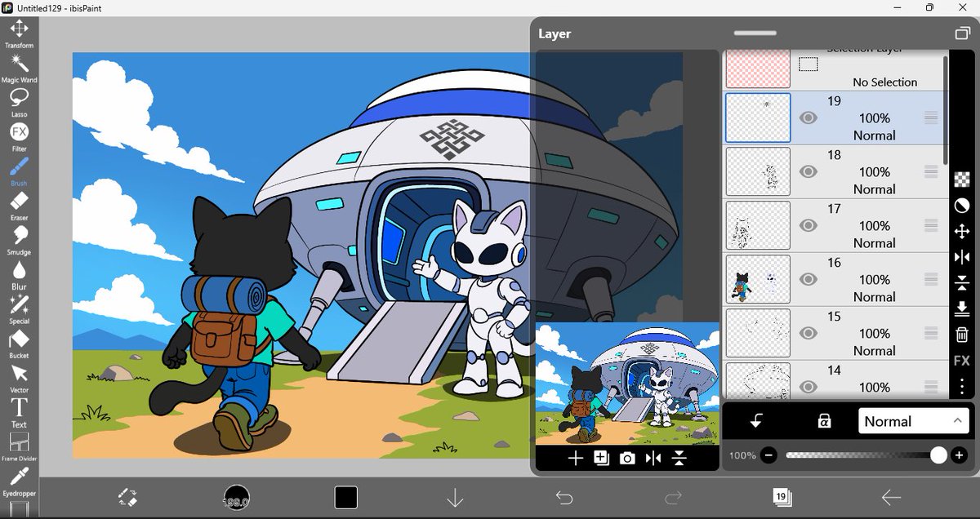Flip horizontally under the canvas preview

pyautogui.click(x=653, y=459)
